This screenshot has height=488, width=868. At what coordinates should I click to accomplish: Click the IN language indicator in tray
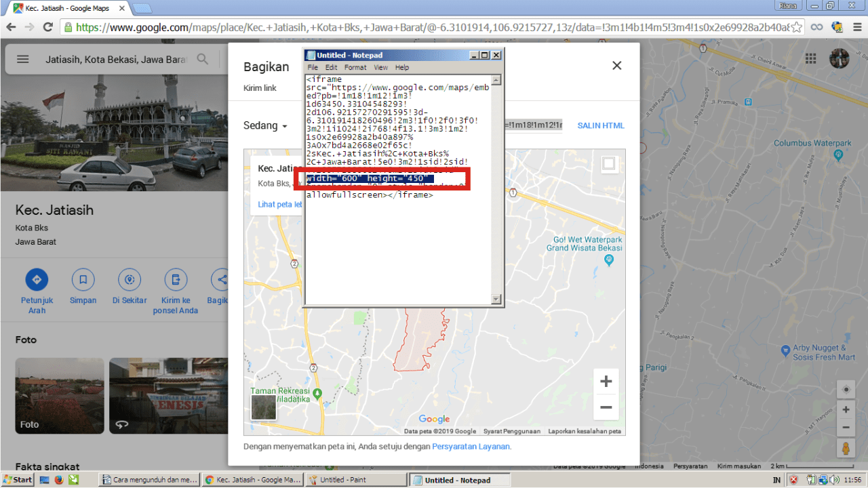(x=776, y=480)
